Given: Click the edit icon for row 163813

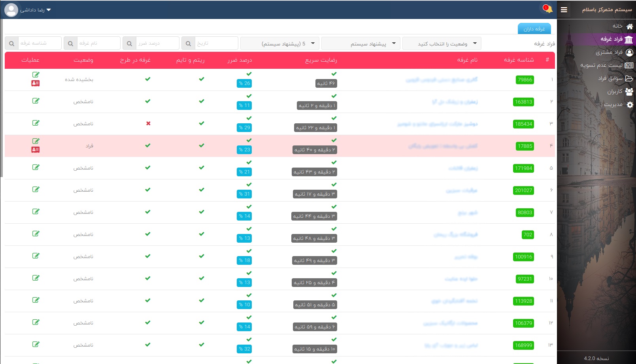Looking at the screenshot, I should click(36, 101).
